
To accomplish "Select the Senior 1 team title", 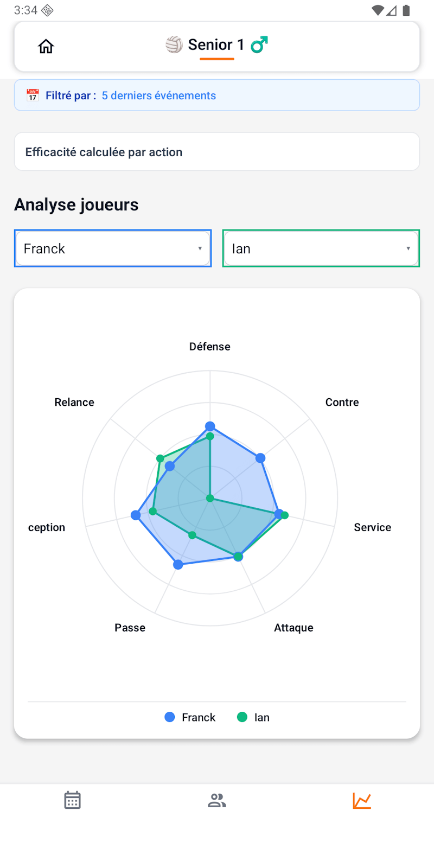I will pyautogui.click(x=216, y=44).
